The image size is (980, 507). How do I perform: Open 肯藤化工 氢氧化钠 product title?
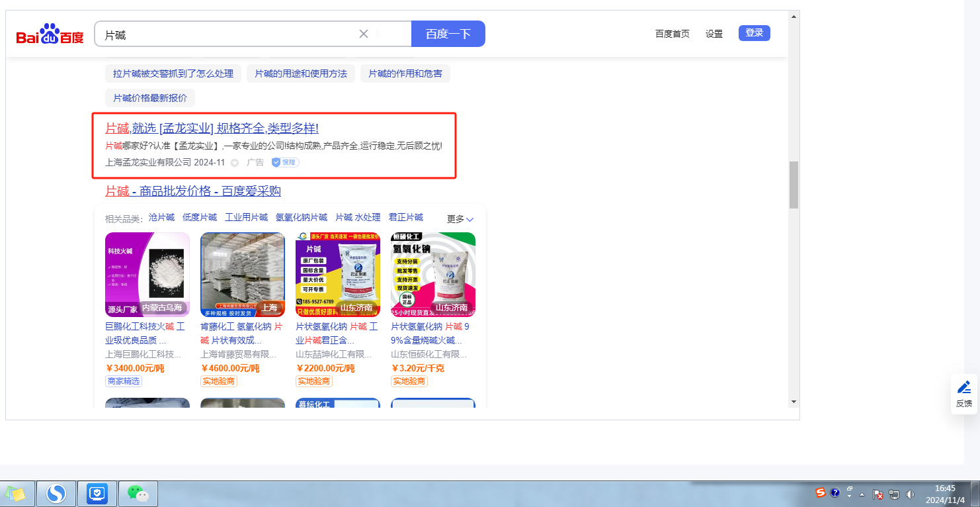point(241,334)
